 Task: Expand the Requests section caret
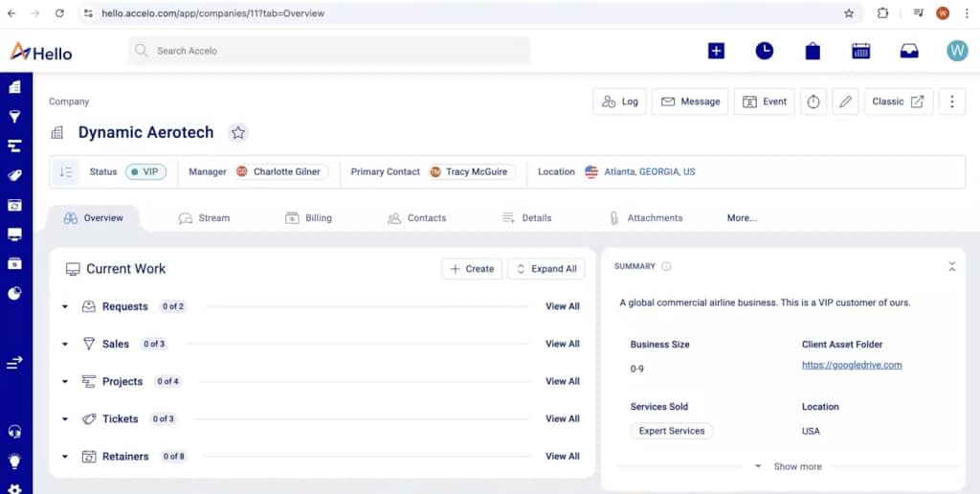coord(64,307)
